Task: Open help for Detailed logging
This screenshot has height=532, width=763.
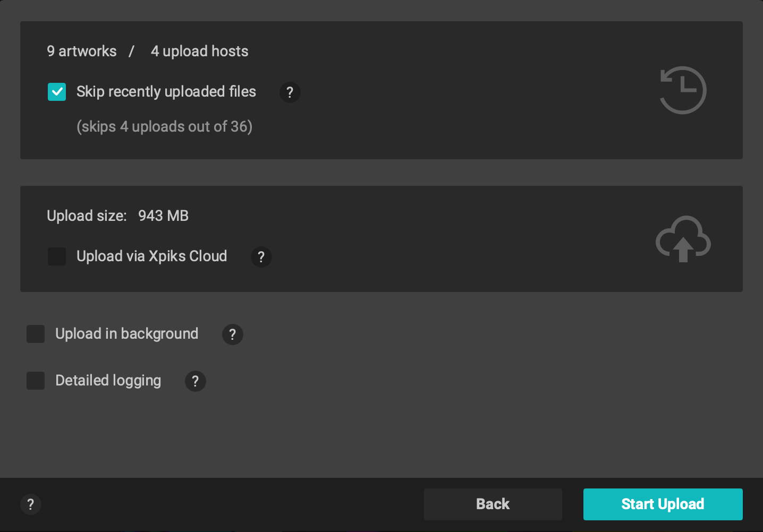Action: pos(195,381)
